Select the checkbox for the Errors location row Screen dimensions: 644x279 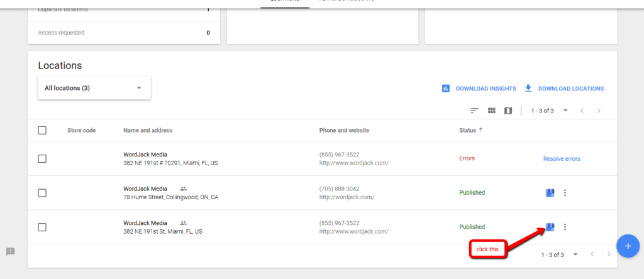tap(42, 158)
